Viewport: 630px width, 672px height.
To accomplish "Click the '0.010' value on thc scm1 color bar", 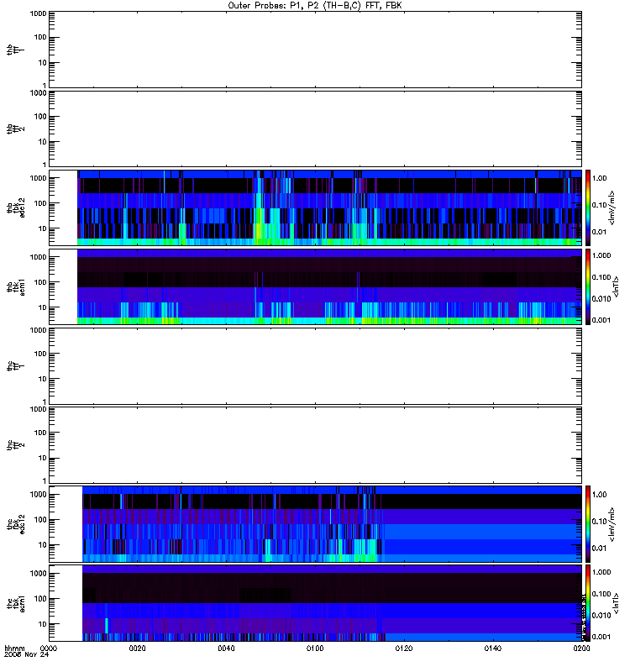I will pos(601,616).
